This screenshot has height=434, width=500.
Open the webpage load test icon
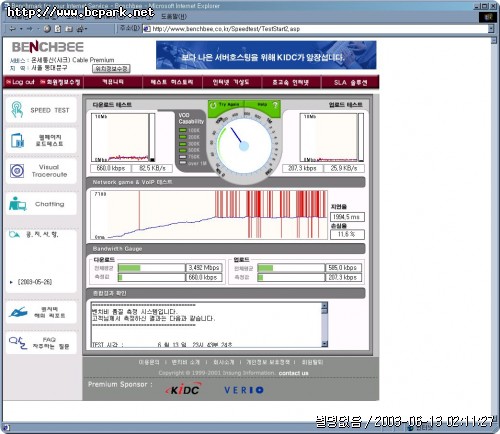(17, 140)
